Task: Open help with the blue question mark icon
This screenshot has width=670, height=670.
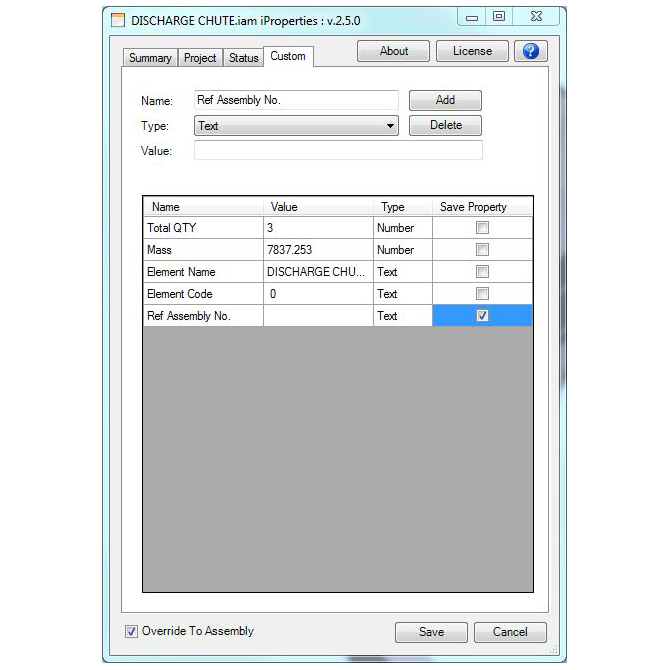Action: (x=530, y=51)
